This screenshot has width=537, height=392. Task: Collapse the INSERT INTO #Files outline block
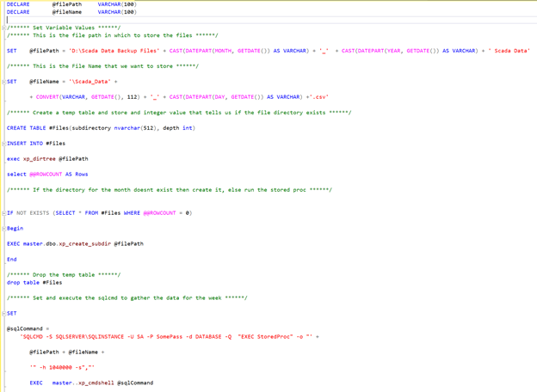(3, 144)
